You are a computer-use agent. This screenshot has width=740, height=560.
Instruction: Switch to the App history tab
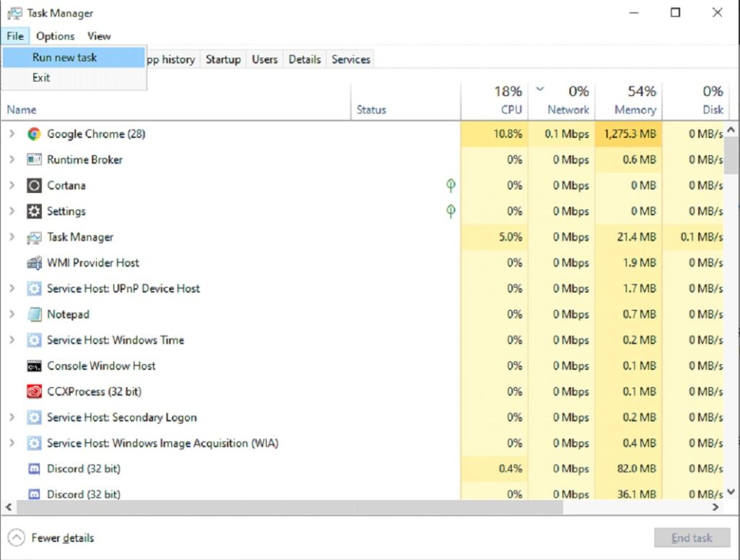172,59
